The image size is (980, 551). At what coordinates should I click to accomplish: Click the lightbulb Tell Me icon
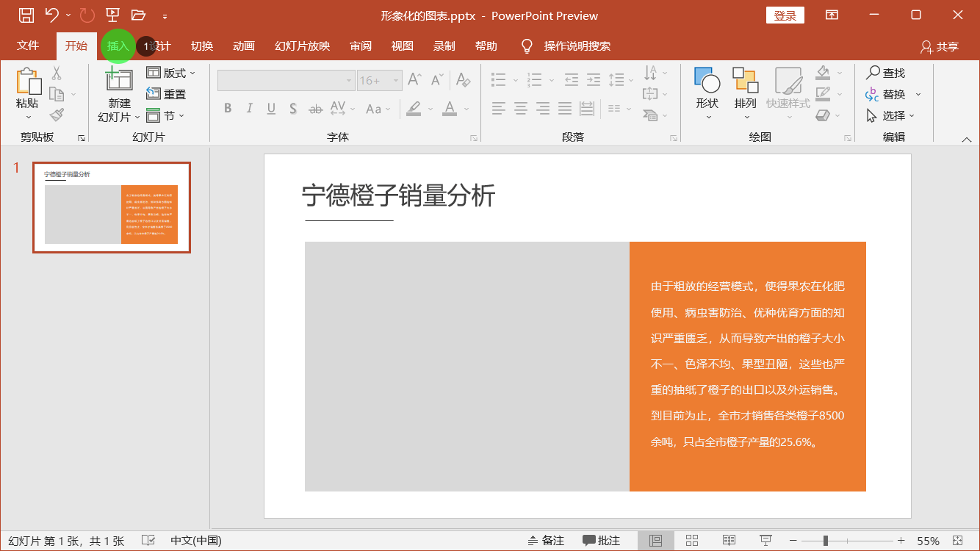point(527,46)
